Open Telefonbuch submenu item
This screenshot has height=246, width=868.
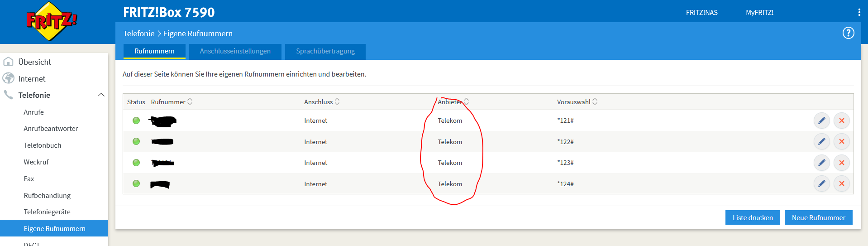pos(42,145)
